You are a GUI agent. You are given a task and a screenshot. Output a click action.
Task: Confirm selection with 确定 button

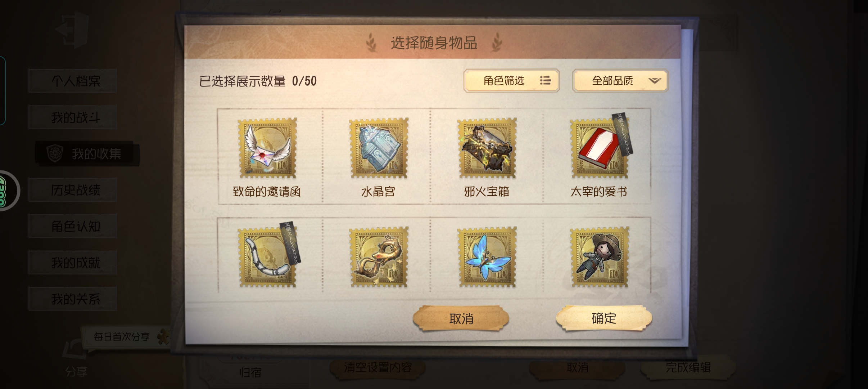[604, 318]
